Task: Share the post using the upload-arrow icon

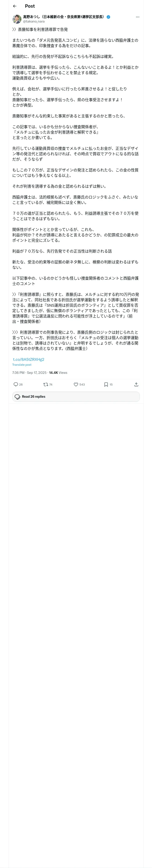Action: pyautogui.click(x=136, y=384)
